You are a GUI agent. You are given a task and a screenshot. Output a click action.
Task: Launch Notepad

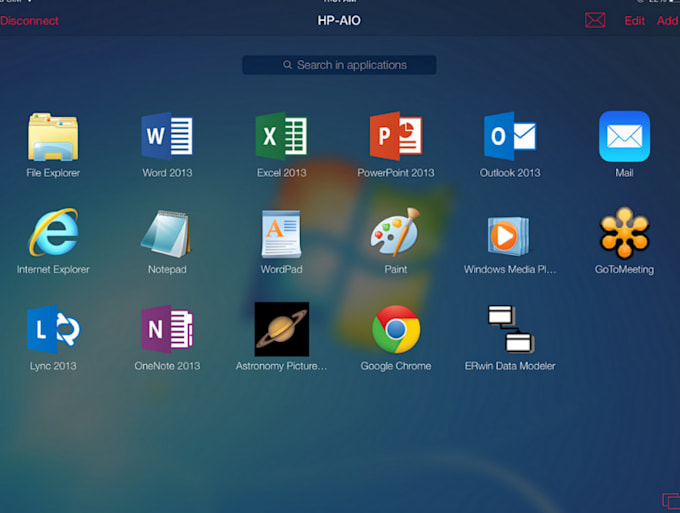[167, 234]
